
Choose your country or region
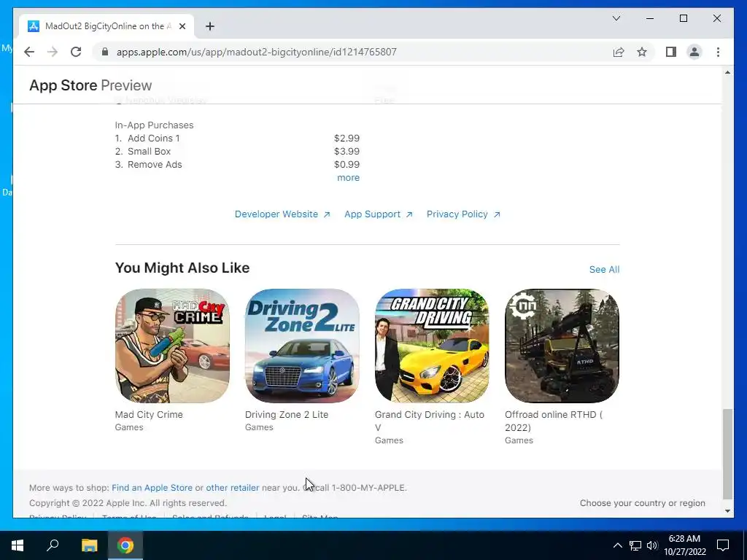[x=642, y=503]
